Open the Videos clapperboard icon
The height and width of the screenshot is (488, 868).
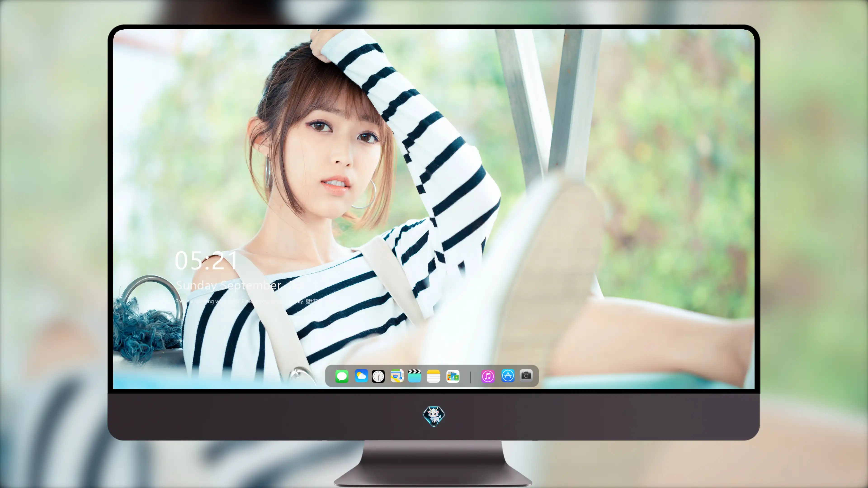pyautogui.click(x=415, y=376)
